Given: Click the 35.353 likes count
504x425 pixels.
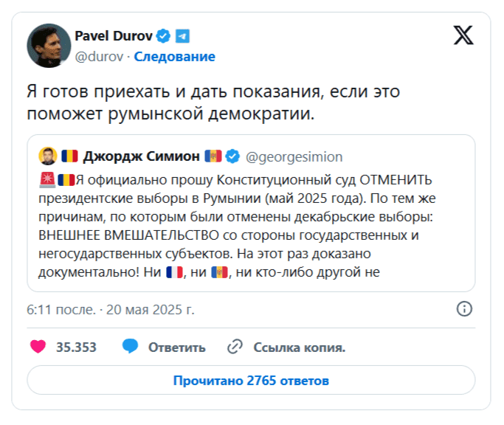Looking at the screenshot, I should [x=76, y=347].
